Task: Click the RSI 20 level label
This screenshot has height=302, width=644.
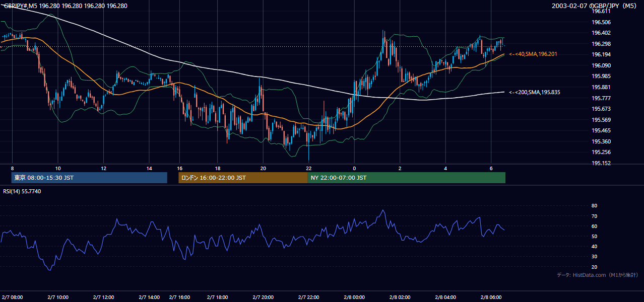Action: pyautogui.click(x=594, y=267)
